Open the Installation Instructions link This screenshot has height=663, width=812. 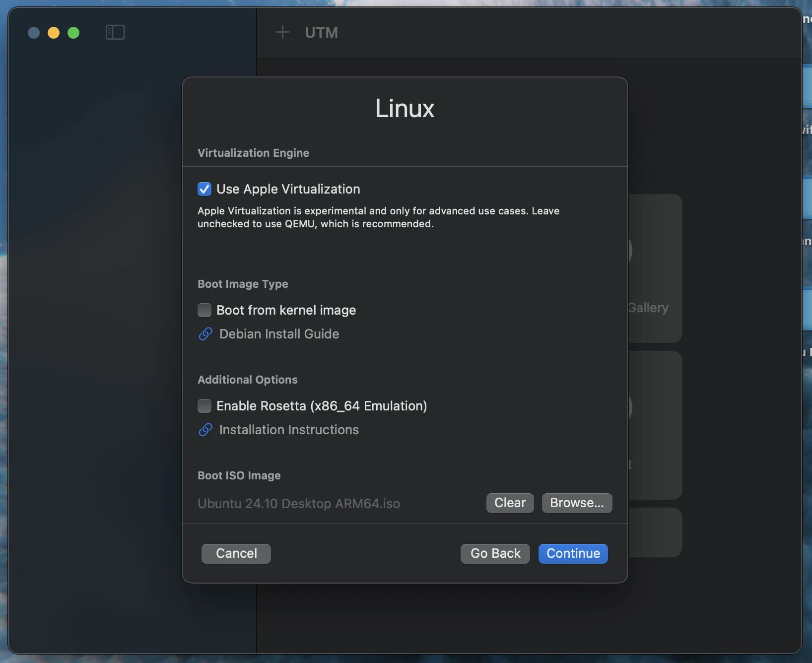pyautogui.click(x=289, y=430)
